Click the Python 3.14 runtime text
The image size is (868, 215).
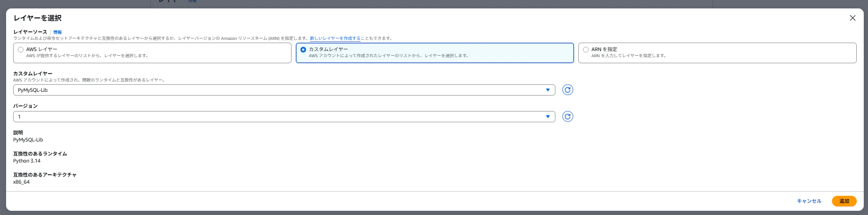coord(27,161)
